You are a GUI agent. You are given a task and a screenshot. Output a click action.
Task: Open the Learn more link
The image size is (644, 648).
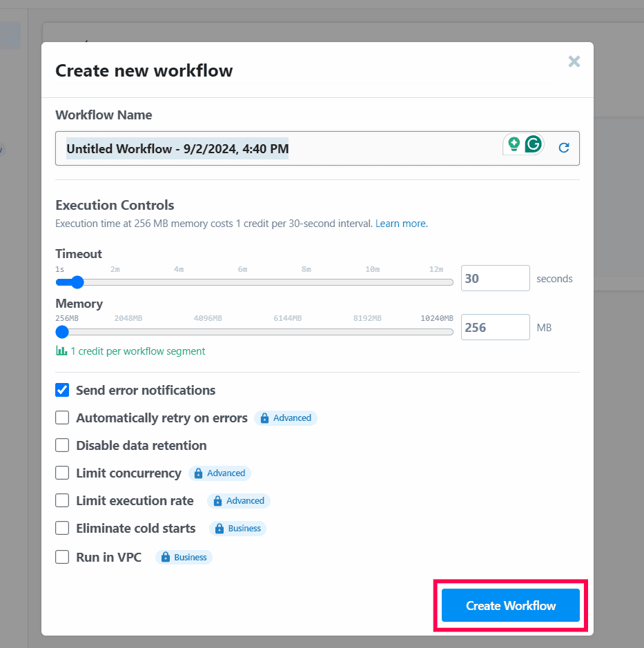[x=401, y=224]
